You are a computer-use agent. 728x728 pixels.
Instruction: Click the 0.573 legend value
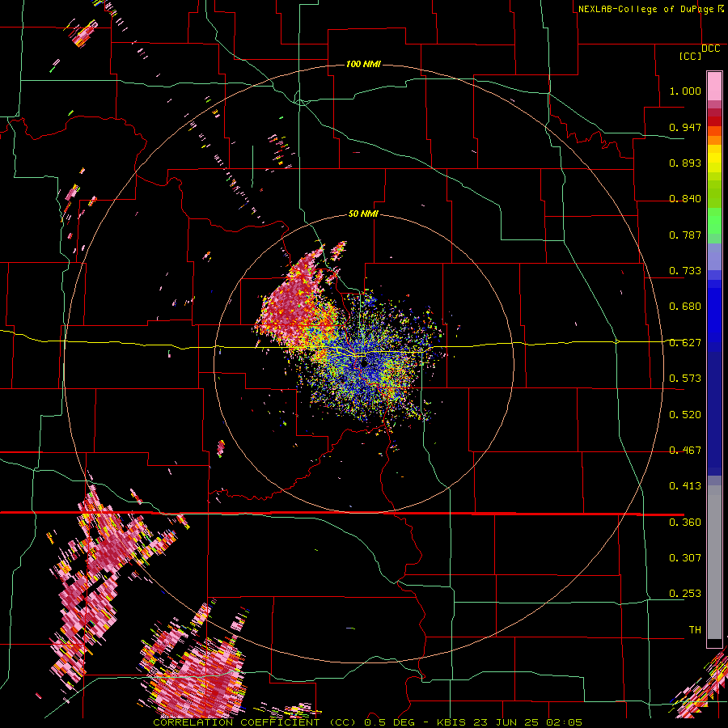pyautogui.click(x=685, y=379)
